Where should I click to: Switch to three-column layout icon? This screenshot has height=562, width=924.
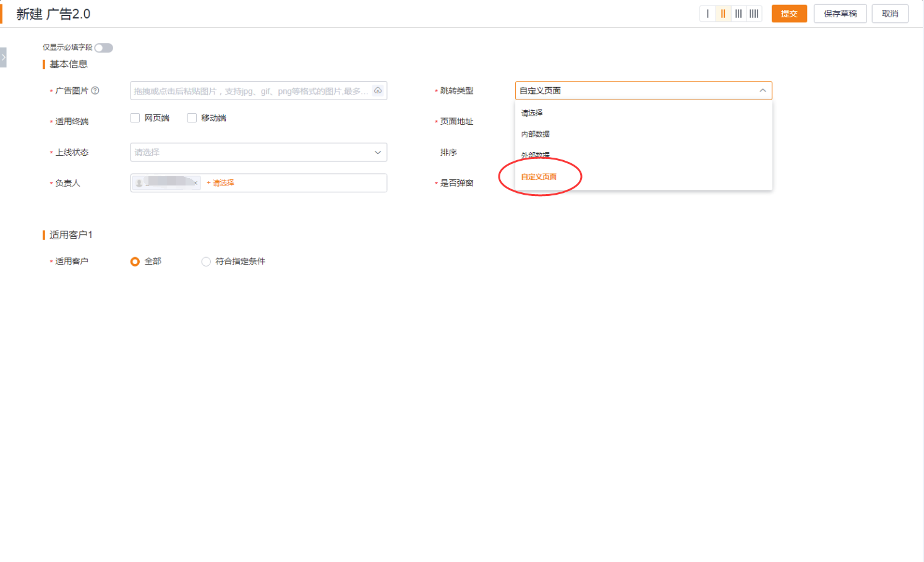(x=738, y=14)
